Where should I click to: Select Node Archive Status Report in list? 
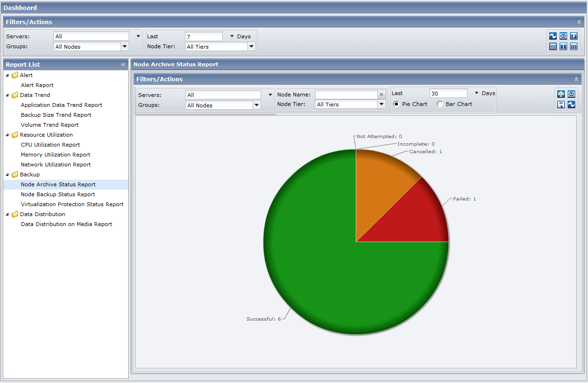click(66, 184)
